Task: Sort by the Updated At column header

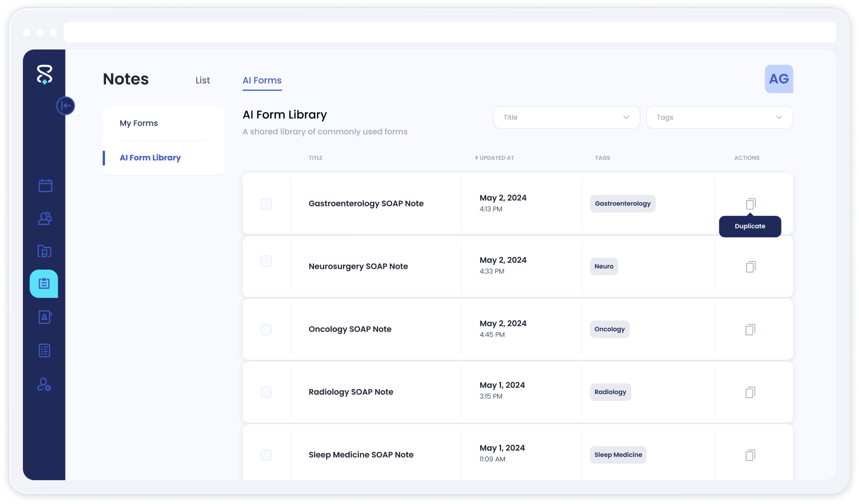Action: pos(495,158)
